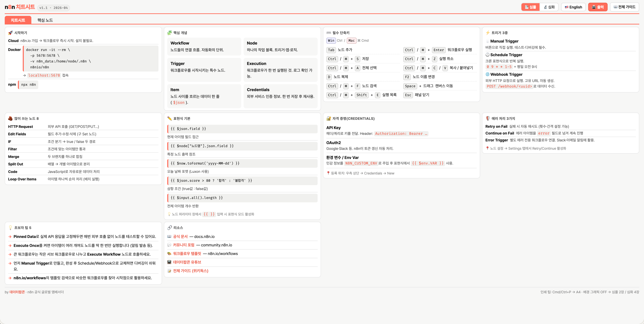
Task: Click the lightning icon beside 트리거 3종
Action: 488,33
